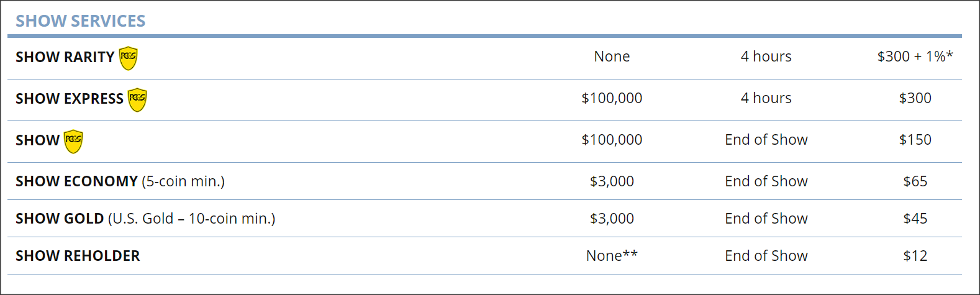This screenshot has width=980, height=295.
Task: Open the SHOW REHOLDER service name
Action: (x=78, y=256)
